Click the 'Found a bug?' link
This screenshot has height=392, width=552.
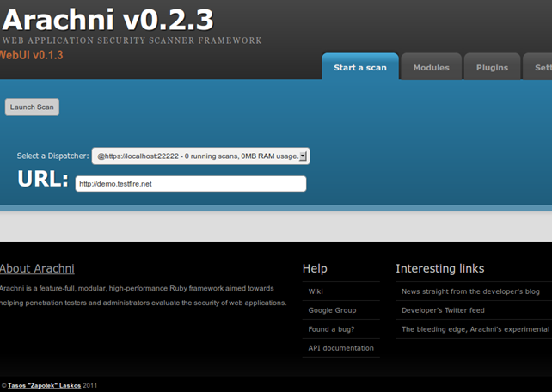331,329
